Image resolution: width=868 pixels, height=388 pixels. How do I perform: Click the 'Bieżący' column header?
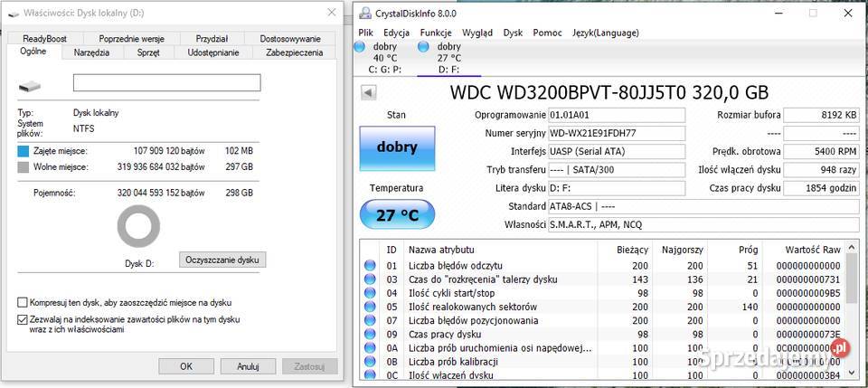pos(625,250)
